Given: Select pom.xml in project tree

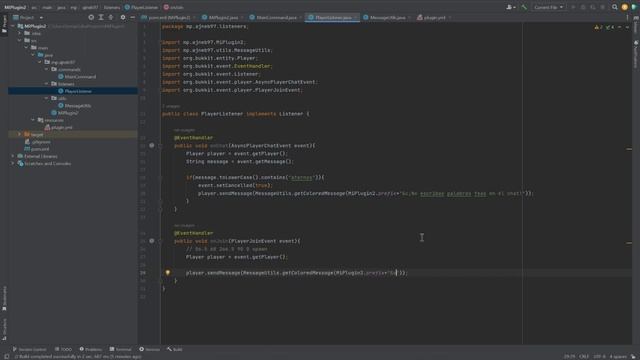Looking at the screenshot, I should coord(40,149).
